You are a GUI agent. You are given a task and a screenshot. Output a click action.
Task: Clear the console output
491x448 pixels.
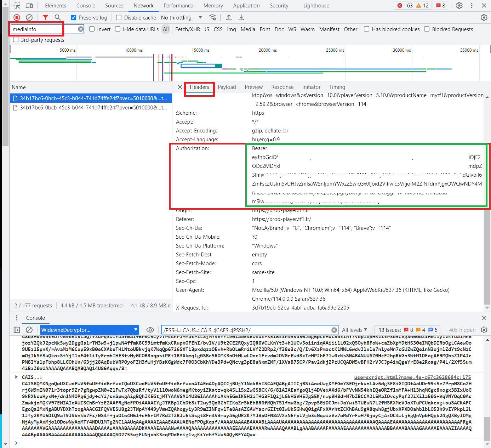click(29, 330)
